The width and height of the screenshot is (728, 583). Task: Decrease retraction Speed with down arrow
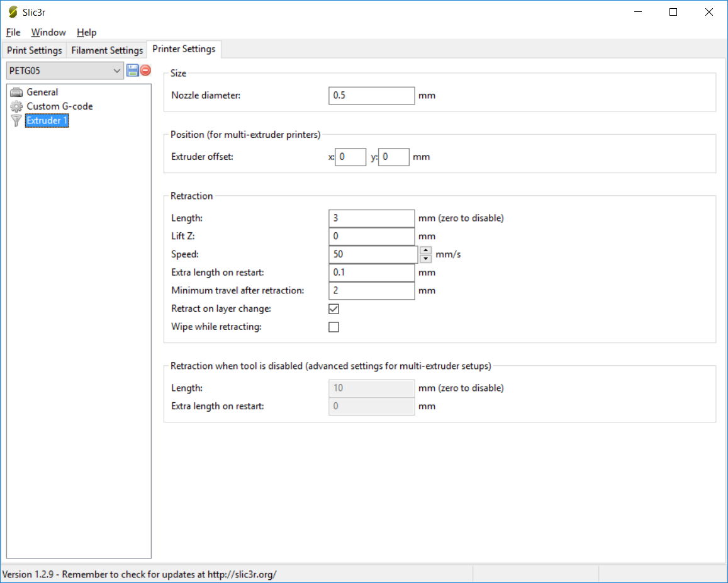click(x=426, y=259)
